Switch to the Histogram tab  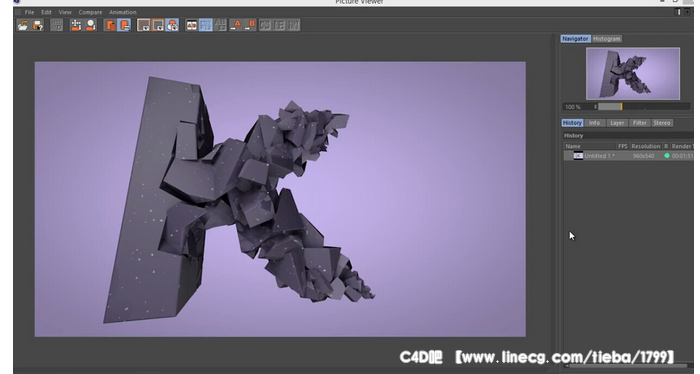607,39
